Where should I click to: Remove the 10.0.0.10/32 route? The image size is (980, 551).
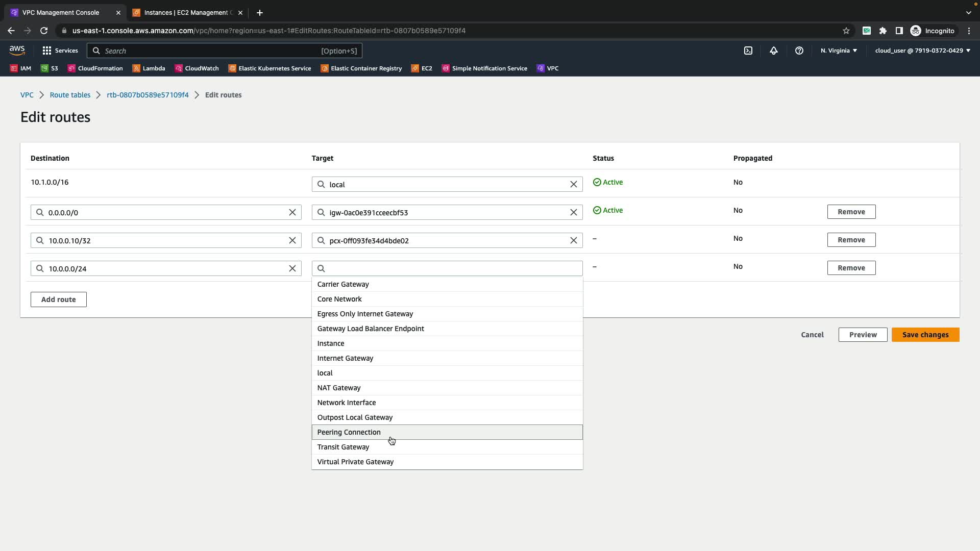(851, 240)
